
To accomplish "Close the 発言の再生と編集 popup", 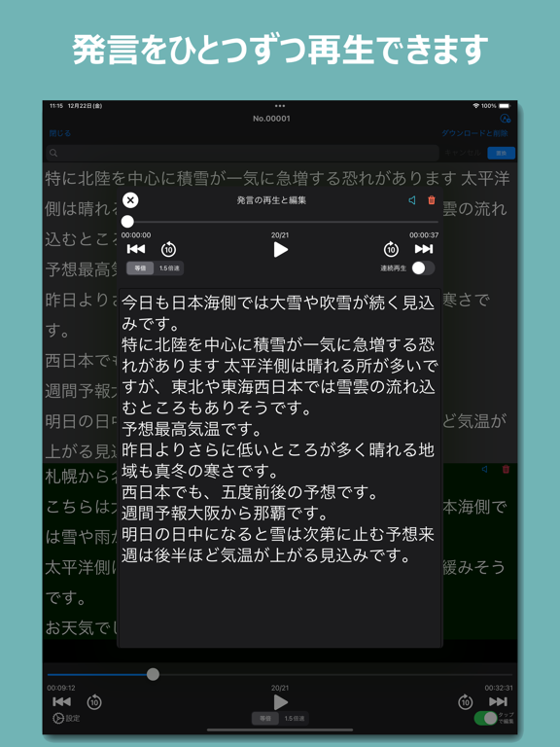I will coord(130,200).
